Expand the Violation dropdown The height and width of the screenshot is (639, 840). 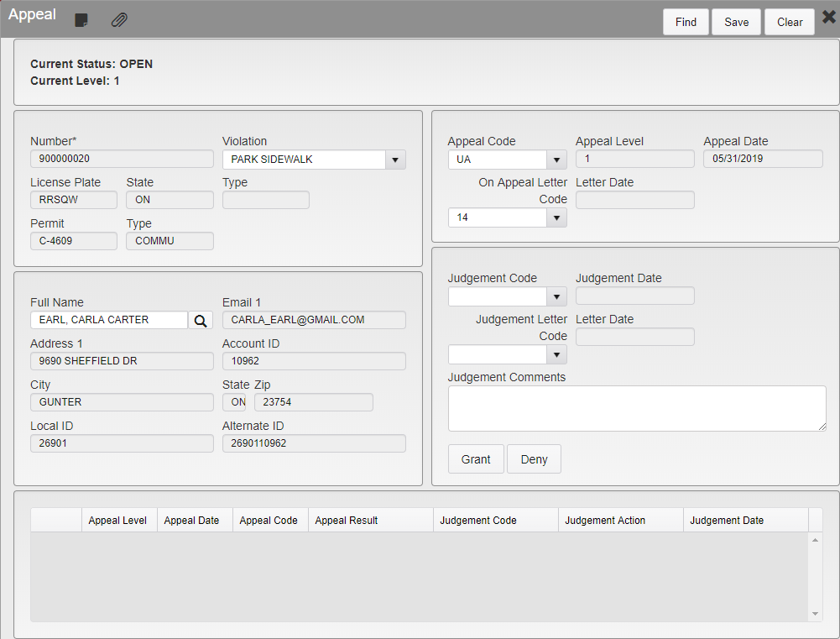395,160
